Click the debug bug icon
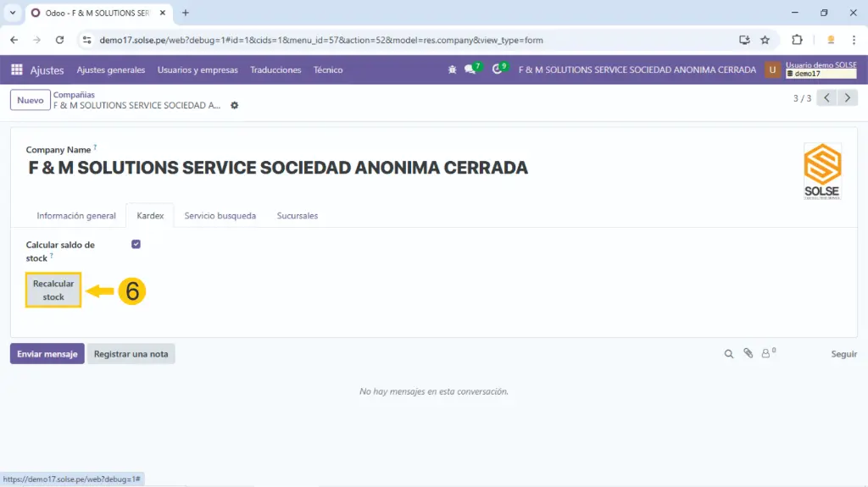868x487 pixels. click(x=452, y=70)
